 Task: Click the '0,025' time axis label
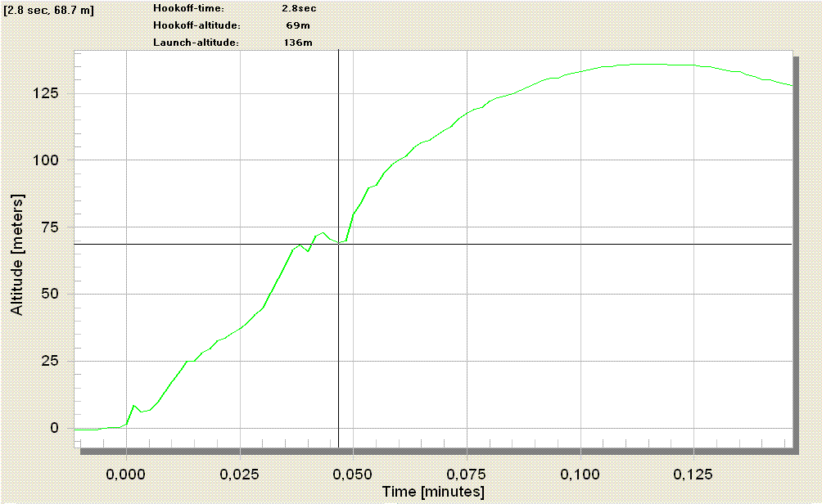pyautogui.click(x=240, y=475)
